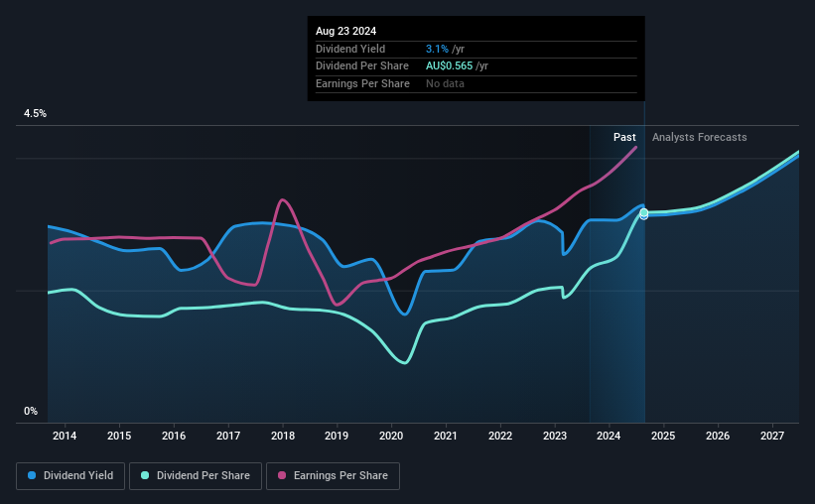Click the 3.1% dividend yield value in tooltip

[437, 49]
